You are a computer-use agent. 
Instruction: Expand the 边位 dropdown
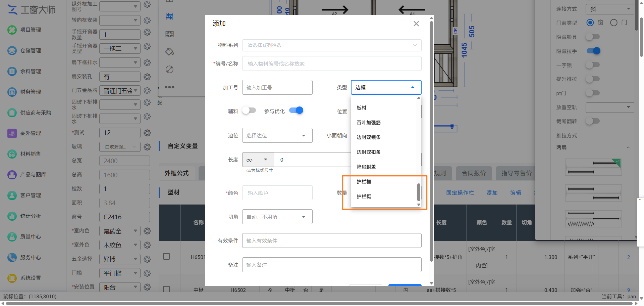click(x=277, y=135)
